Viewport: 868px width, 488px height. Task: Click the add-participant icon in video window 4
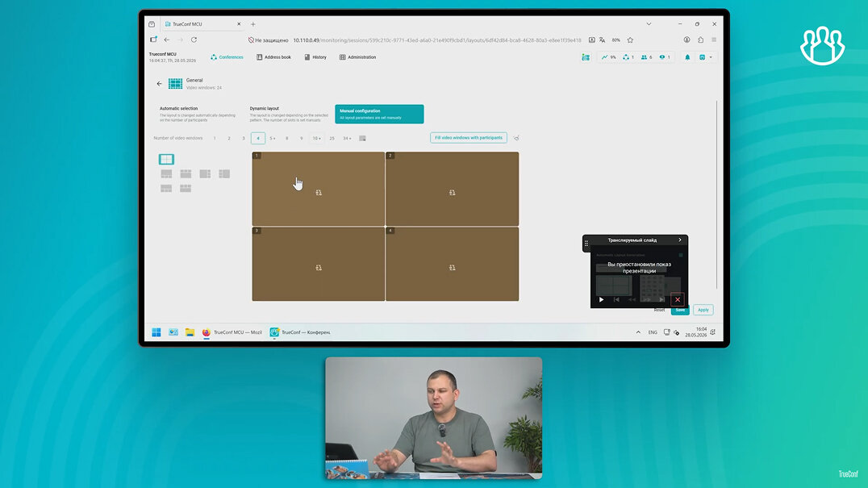coord(453,267)
